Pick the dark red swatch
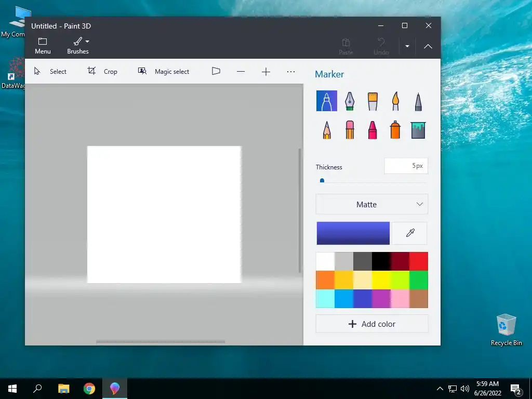 pos(400,261)
